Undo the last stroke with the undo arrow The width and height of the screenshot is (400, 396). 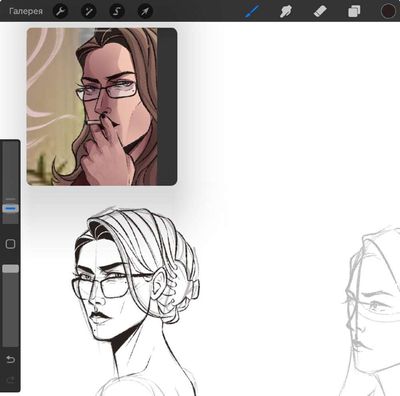tap(10, 360)
